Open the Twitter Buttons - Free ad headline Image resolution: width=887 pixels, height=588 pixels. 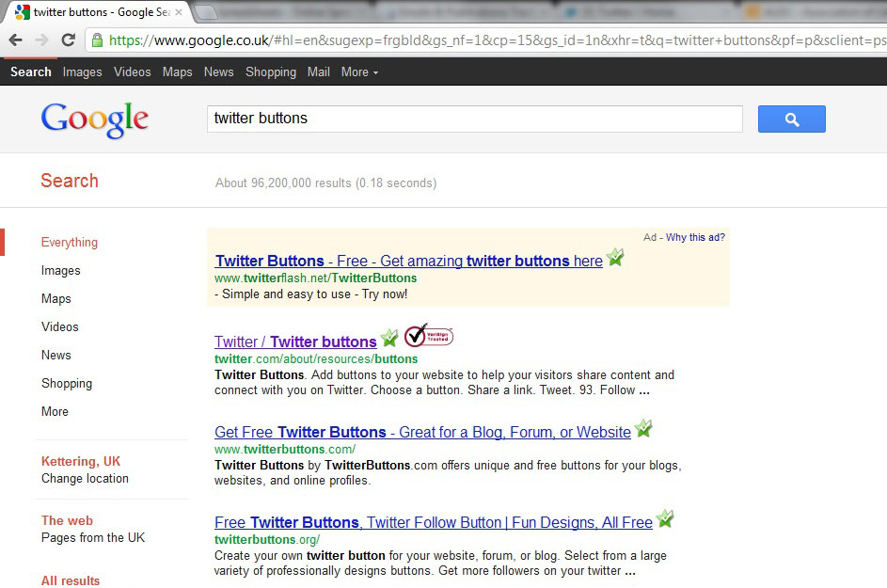pos(408,261)
